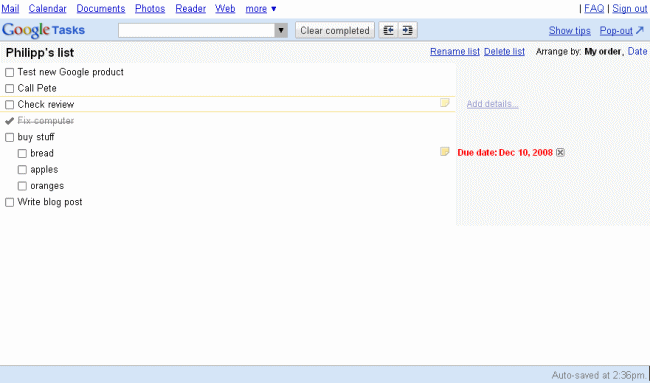Viewport: 650px width, 383px height.
Task: Click the oranges subtask text
Action: click(x=47, y=186)
